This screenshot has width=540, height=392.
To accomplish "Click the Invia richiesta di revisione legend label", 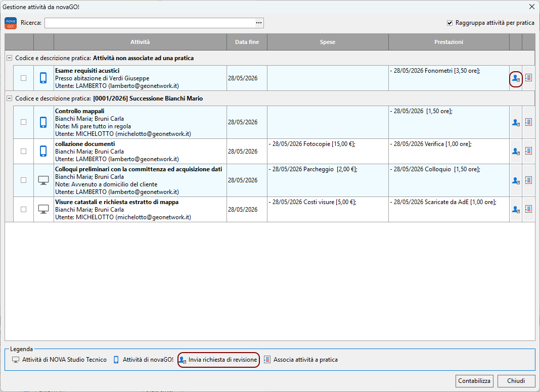I will tap(222, 360).
